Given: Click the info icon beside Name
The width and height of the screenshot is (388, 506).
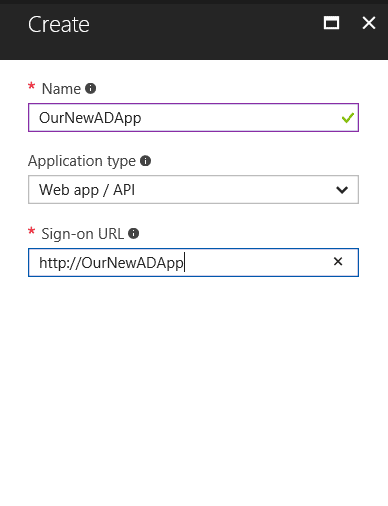Looking at the screenshot, I should point(91,89).
